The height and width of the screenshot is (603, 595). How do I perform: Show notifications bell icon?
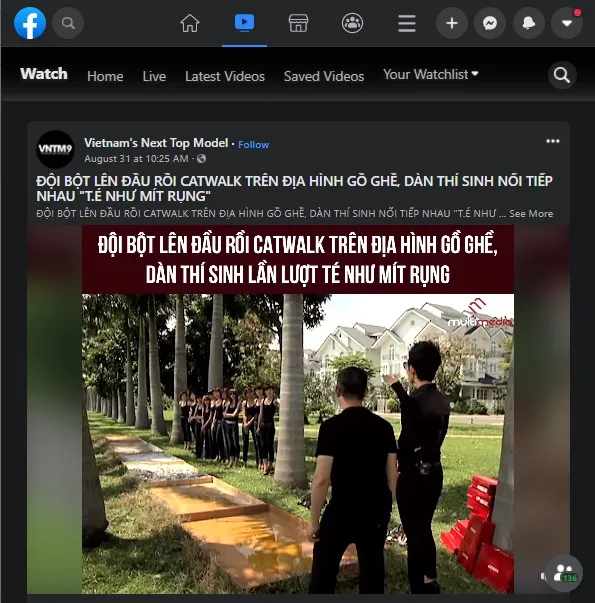point(529,23)
